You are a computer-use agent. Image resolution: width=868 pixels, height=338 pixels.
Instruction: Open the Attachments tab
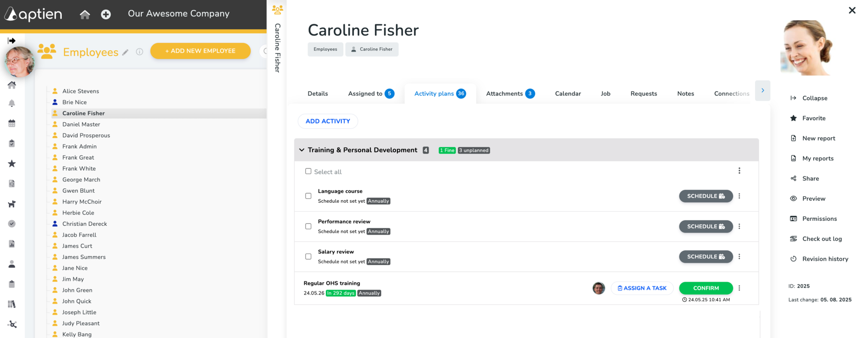tap(510, 94)
